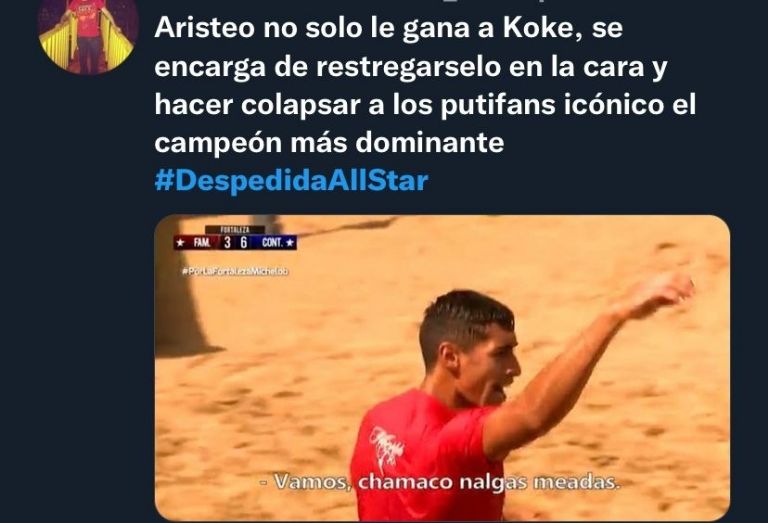The width and height of the screenshot is (768, 523).
Task: Click the star icon beside FAM.
Action: [180, 242]
